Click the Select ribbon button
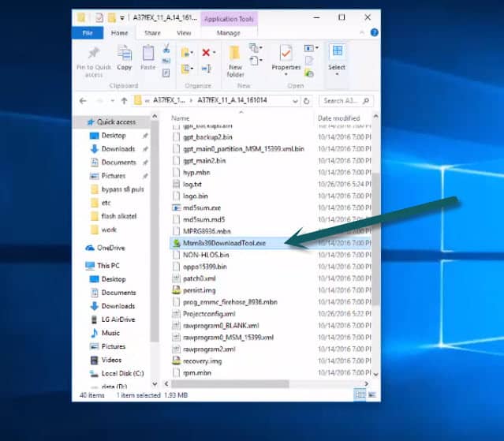 pyautogui.click(x=337, y=59)
